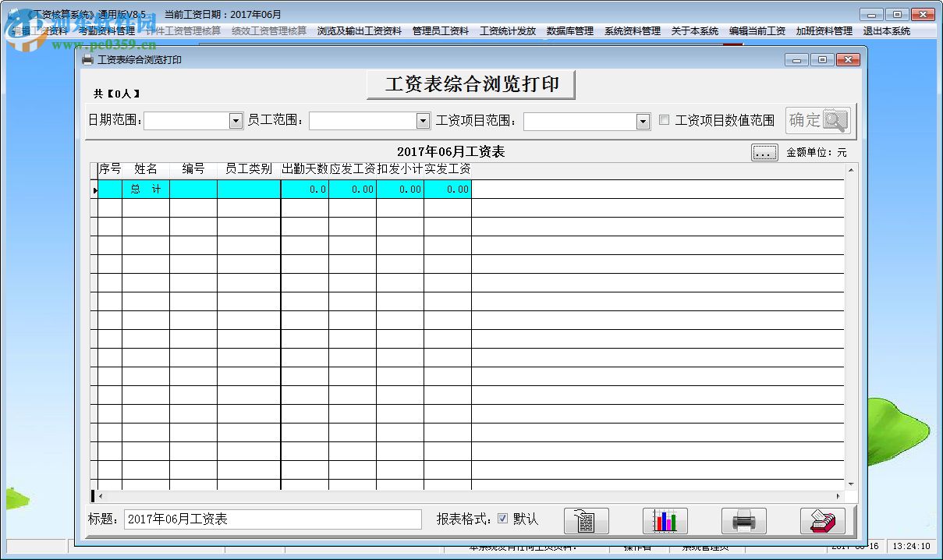Select the 总计 cell in the table
This screenshot has height=560, width=943.
[x=146, y=190]
